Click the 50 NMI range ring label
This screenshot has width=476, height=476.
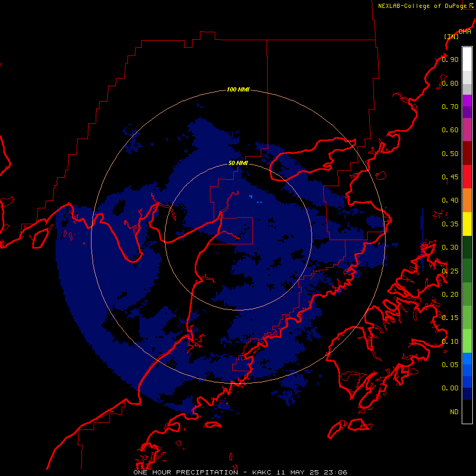tap(238, 163)
